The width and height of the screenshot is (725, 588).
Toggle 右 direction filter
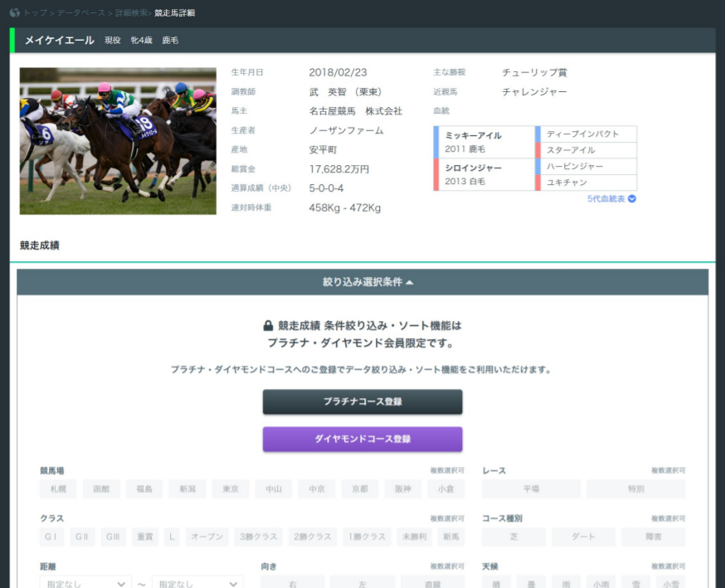tap(293, 582)
